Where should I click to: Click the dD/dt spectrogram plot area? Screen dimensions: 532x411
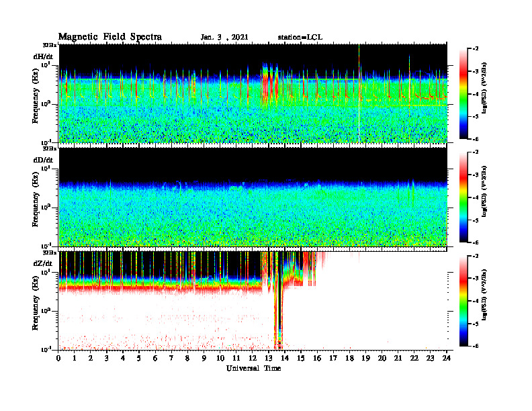(x=253, y=197)
